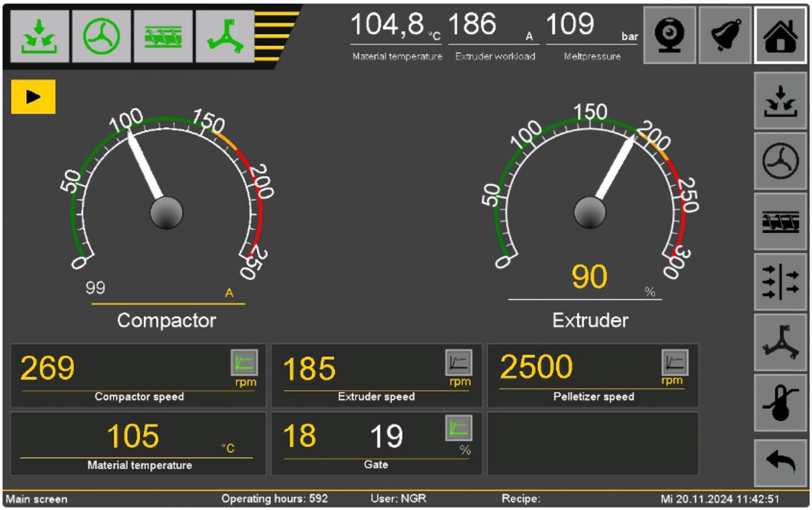The height and width of the screenshot is (510, 812).
Task: Open the pelletizer page from the sidebar
Action: coord(780,342)
